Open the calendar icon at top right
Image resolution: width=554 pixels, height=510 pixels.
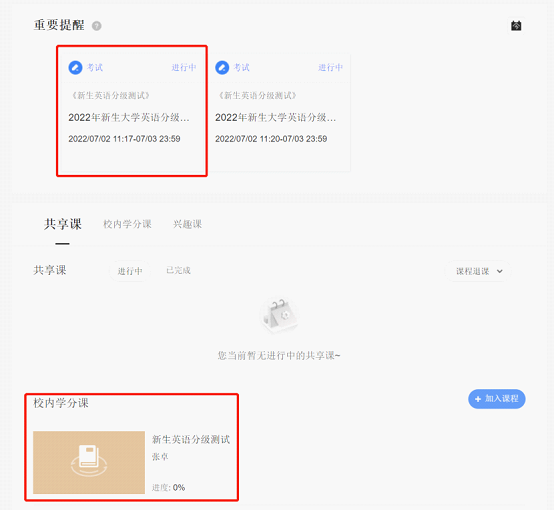click(516, 26)
